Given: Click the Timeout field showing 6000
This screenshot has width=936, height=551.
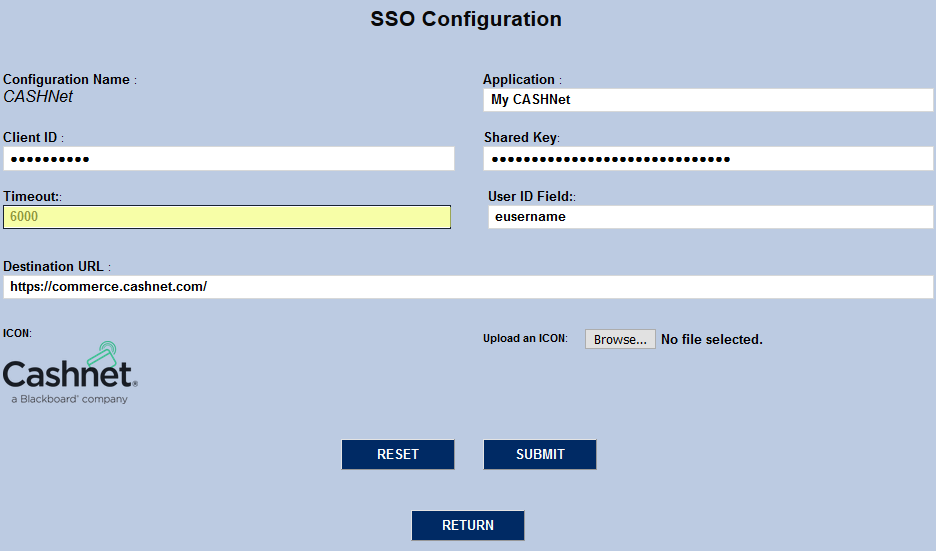Looking at the screenshot, I should click(x=227, y=217).
